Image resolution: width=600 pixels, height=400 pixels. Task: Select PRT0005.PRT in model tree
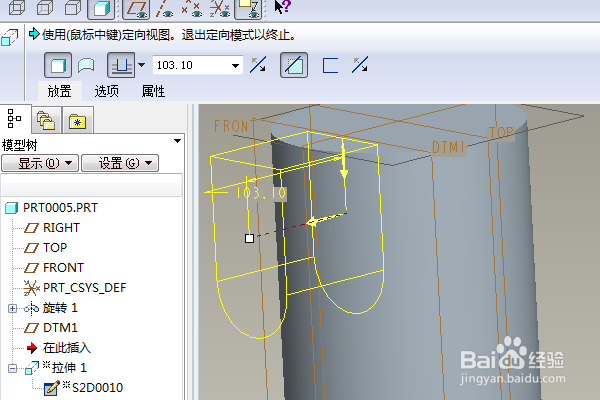[x=52, y=208]
